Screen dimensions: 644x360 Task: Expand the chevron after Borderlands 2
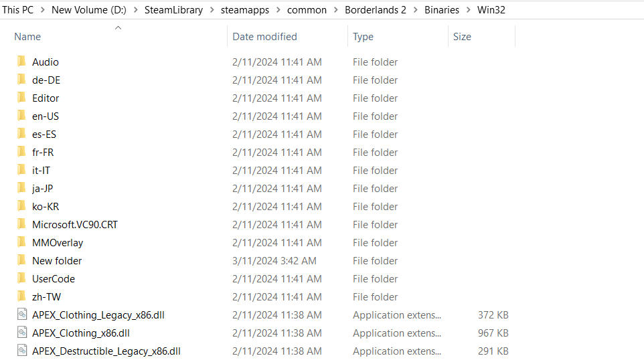[415, 10]
